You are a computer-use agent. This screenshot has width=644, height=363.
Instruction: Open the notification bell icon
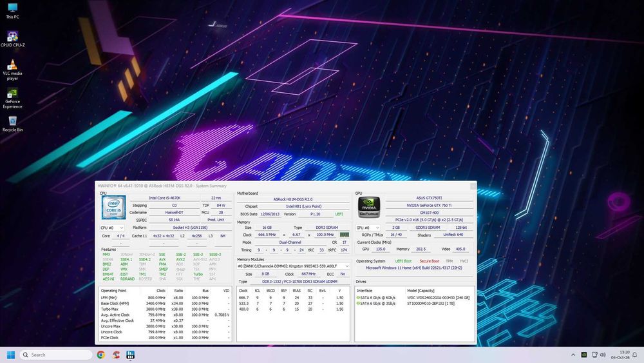(634, 355)
